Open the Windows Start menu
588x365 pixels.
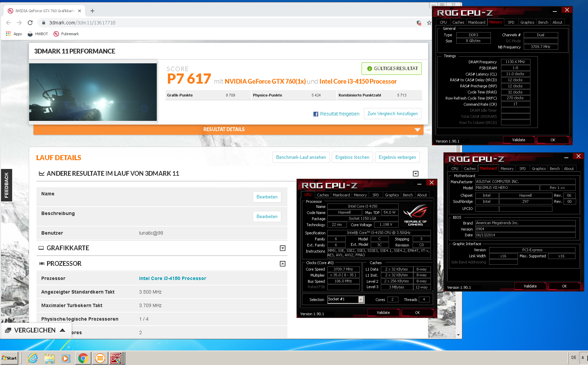click(x=9, y=358)
